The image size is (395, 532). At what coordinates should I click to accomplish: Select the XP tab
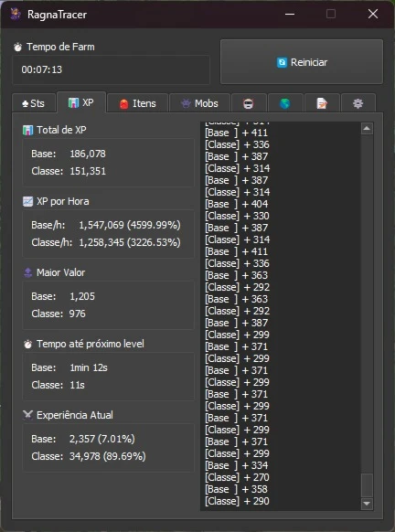point(81,102)
